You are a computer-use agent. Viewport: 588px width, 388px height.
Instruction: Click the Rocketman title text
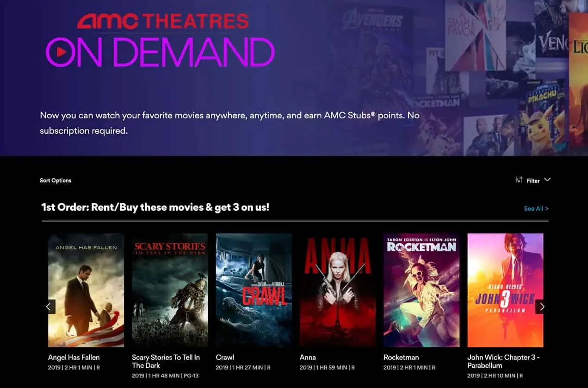[x=401, y=357]
